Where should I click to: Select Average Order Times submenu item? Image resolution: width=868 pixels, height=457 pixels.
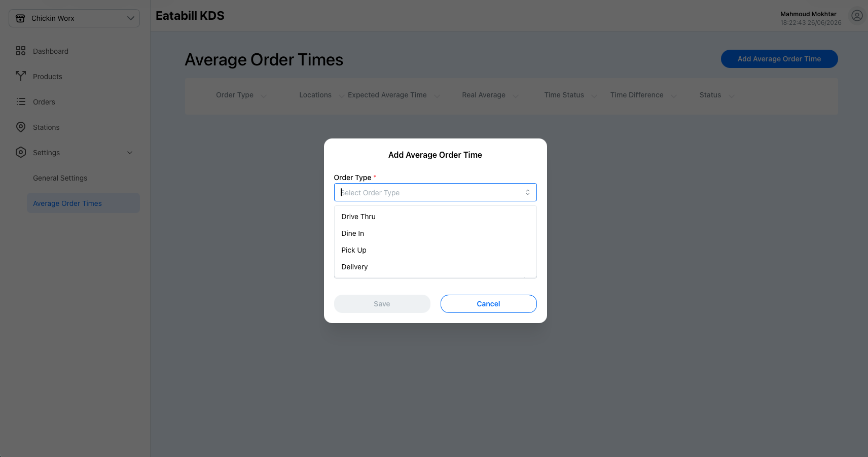point(83,203)
